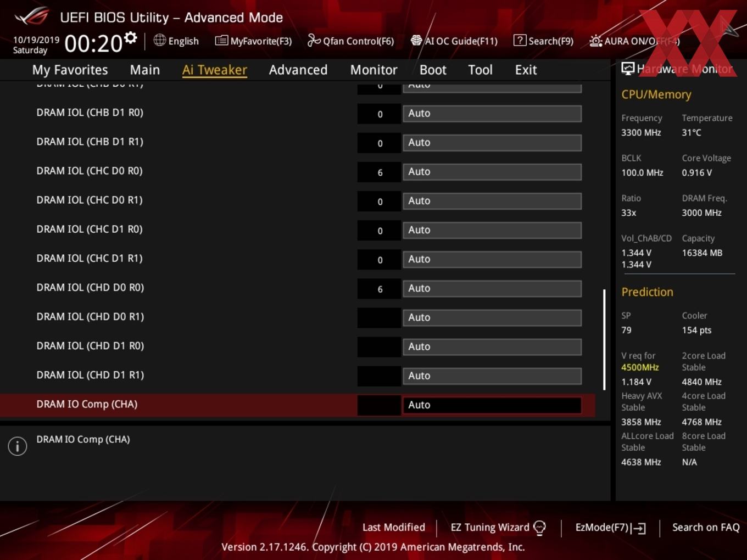
Task: Select the Ai Tweaker tab
Action: 215,70
